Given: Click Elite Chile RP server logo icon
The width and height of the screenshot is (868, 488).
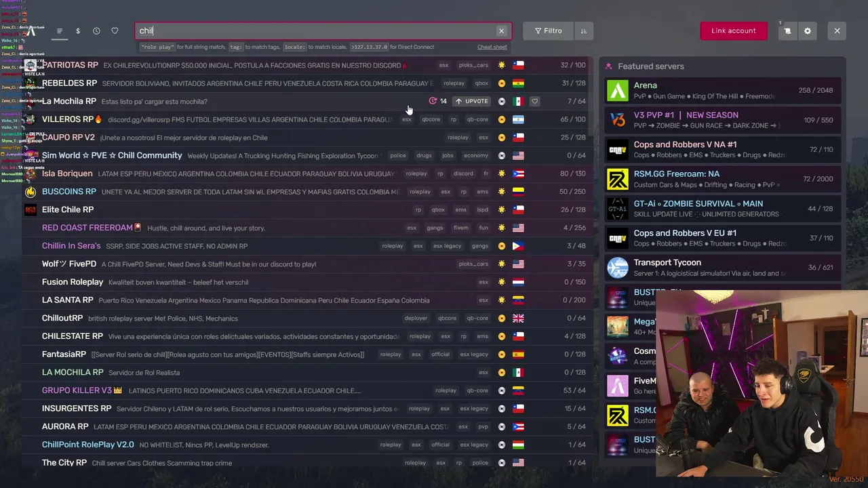Looking at the screenshot, I should pyautogui.click(x=31, y=209).
